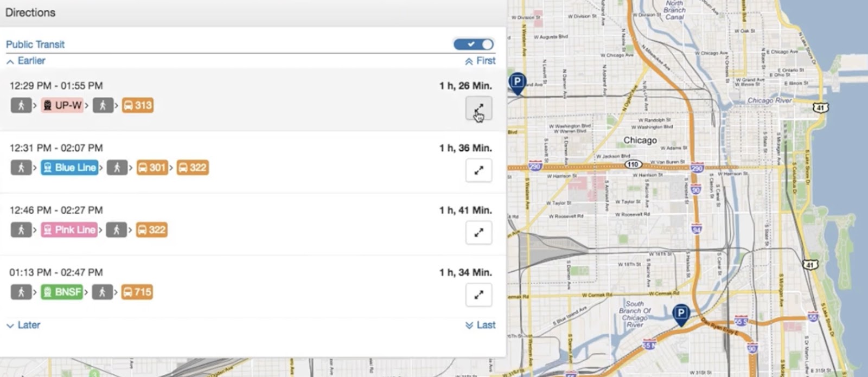The image size is (868, 377).
Task: Toggle the Public Transit switch
Action: 474,44
